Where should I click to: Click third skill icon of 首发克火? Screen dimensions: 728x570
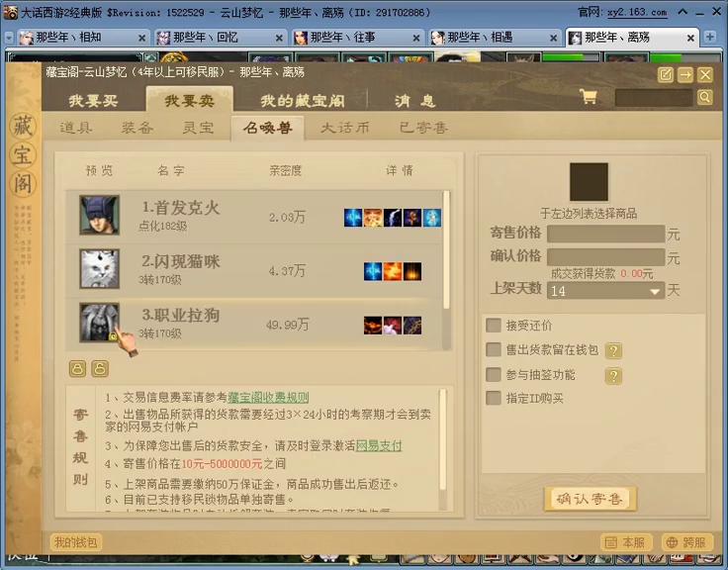(393, 218)
